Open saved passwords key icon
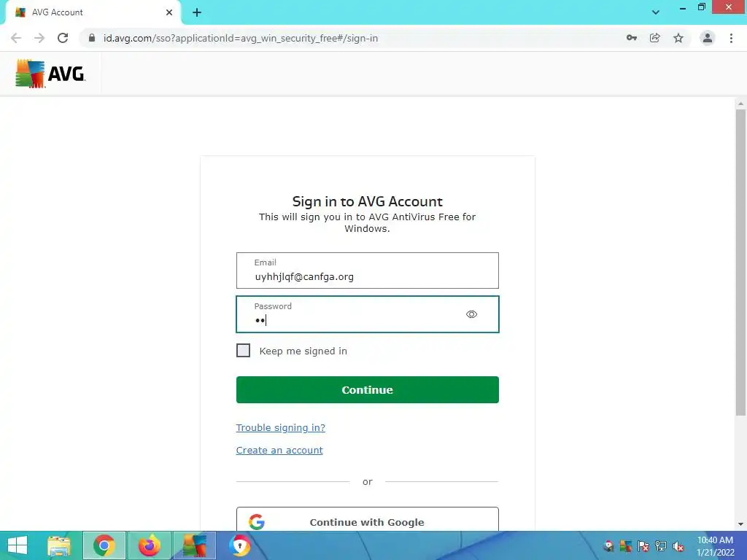This screenshot has height=560, width=747. click(632, 38)
